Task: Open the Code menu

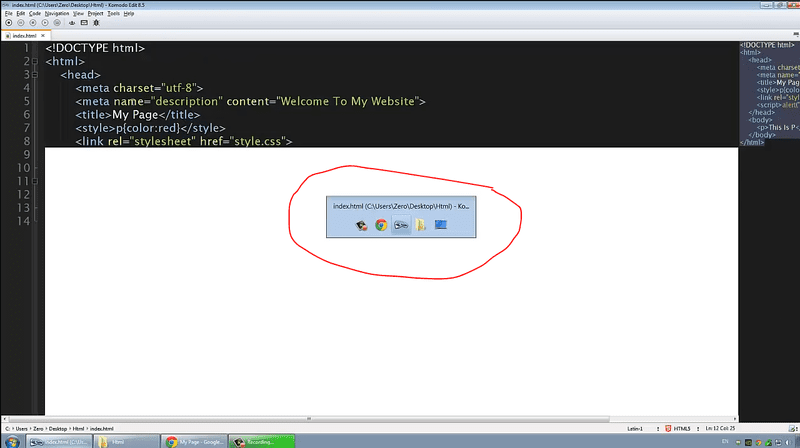Action: click(x=35, y=14)
